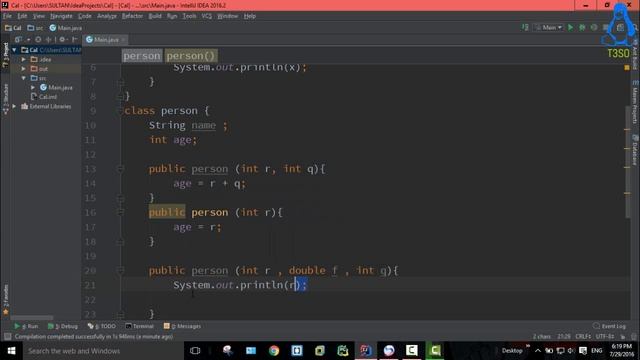Click the Make Project build icon

point(525,27)
